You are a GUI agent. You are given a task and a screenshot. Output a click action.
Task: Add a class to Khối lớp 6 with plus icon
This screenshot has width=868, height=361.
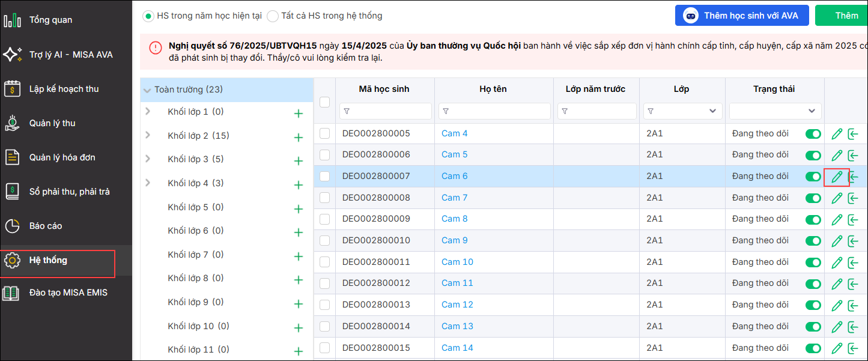298,232
